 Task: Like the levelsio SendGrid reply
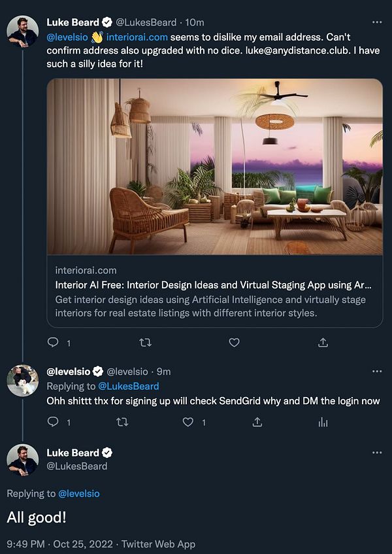click(x=189, y=423)
